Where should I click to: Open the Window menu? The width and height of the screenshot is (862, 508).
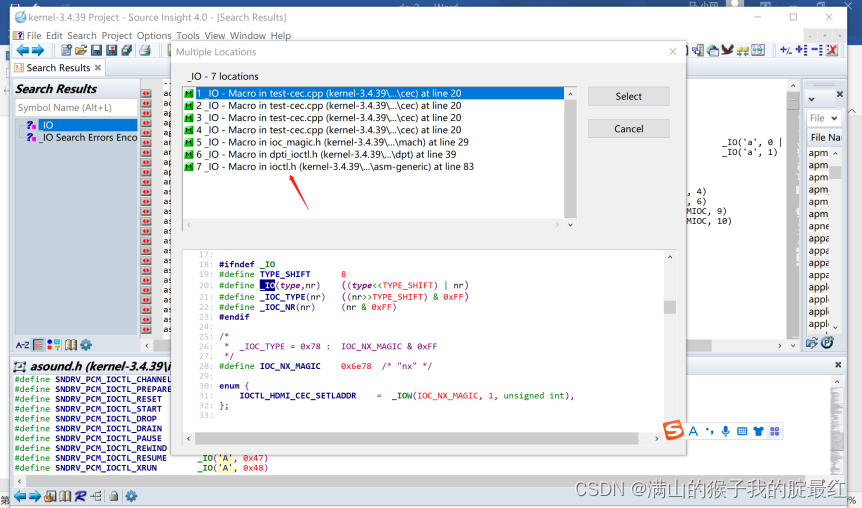248,36
